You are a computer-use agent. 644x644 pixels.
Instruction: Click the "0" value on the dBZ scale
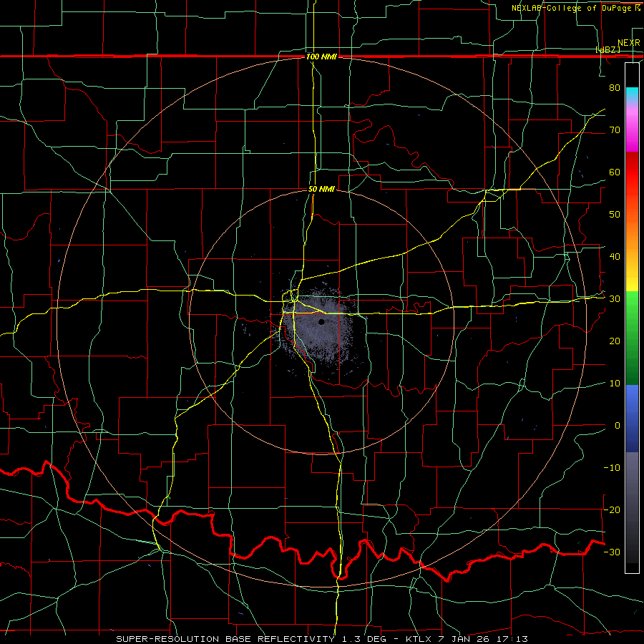[618, 426]
